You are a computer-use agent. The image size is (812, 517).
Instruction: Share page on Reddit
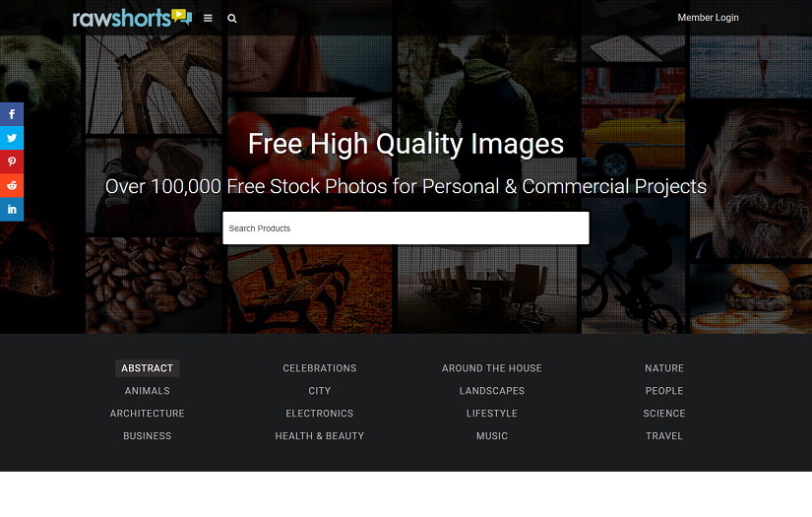tap(12, 185)
